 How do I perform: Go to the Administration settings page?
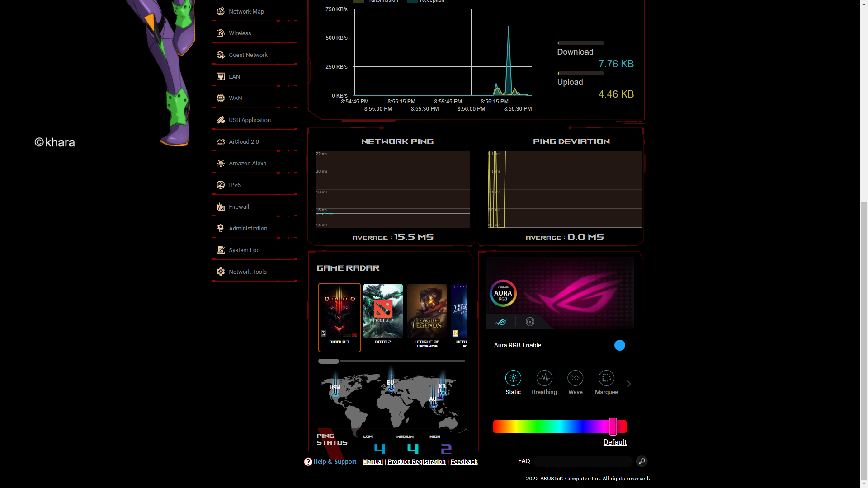point(248,228)
